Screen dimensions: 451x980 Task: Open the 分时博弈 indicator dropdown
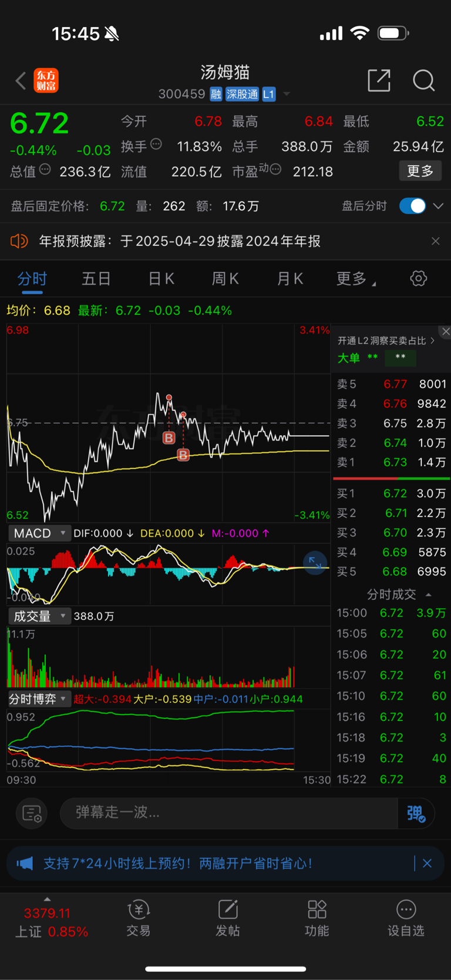pos(40,699)
